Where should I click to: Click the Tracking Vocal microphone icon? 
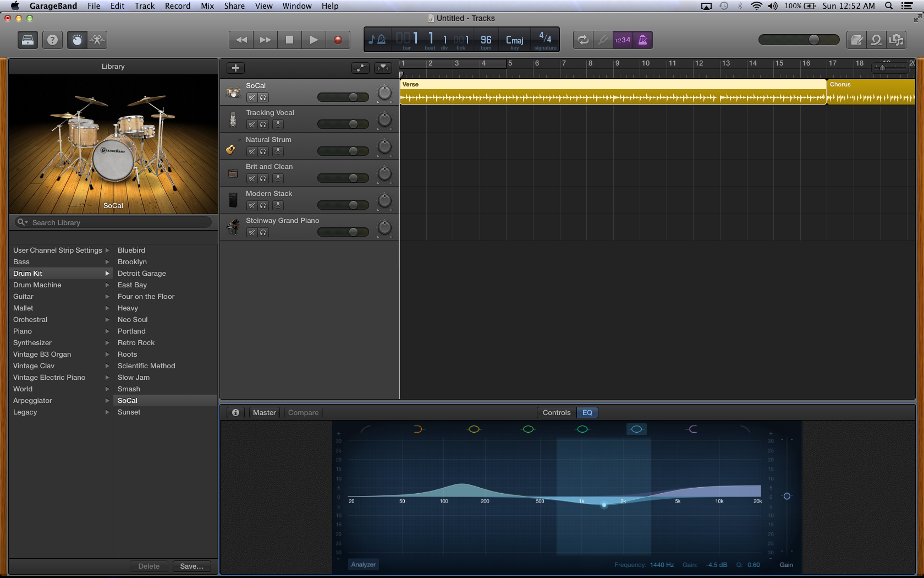(233, 119)
